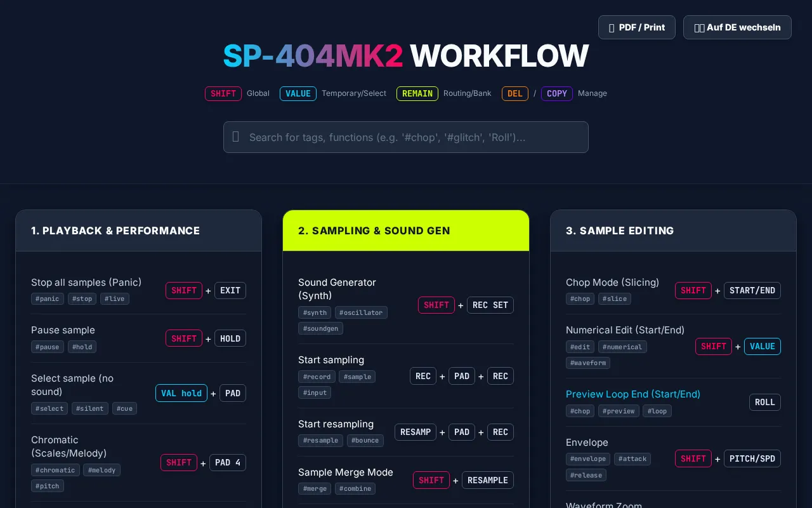The image size is (812, 508).
Task: Click the #live tag
Action: point(115,298)
